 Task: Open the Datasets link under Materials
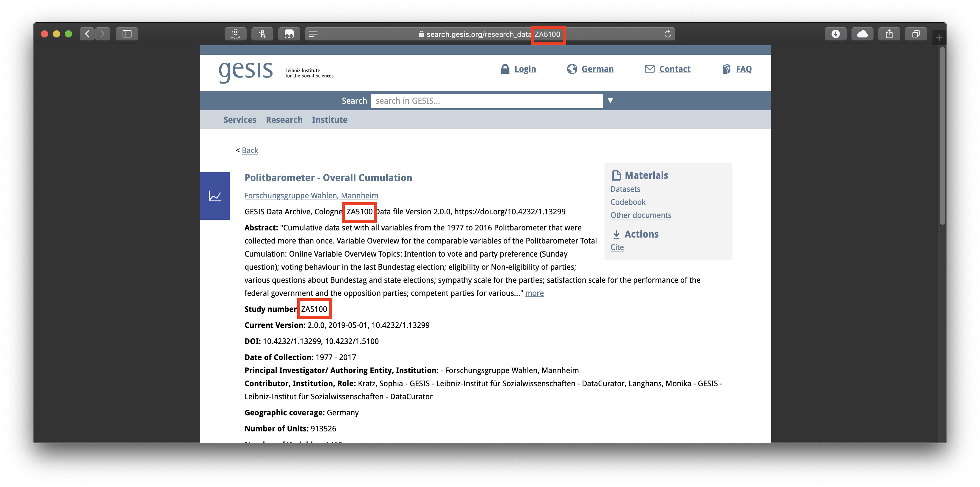coord(625,189)
